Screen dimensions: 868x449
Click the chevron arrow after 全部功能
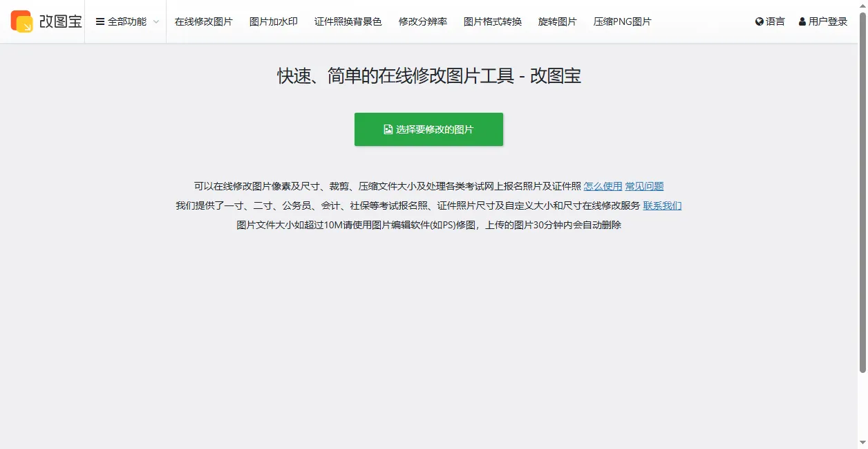tap(155, 22)
